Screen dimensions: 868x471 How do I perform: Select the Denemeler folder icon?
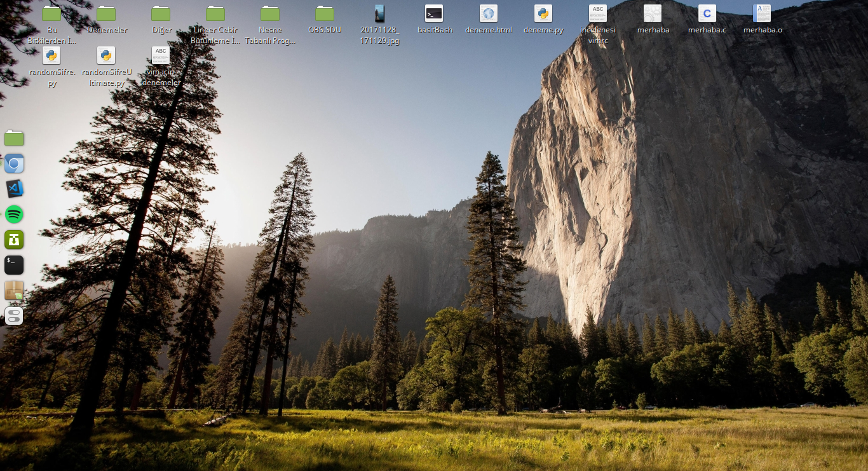point(106,13)
